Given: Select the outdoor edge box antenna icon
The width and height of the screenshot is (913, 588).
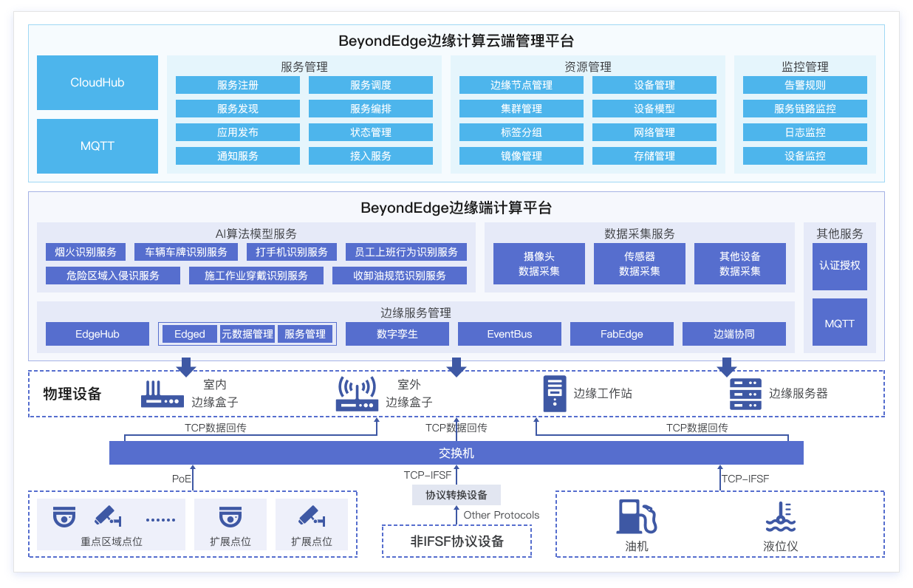Looking at the screenshot, I should (x=357, y=394).
